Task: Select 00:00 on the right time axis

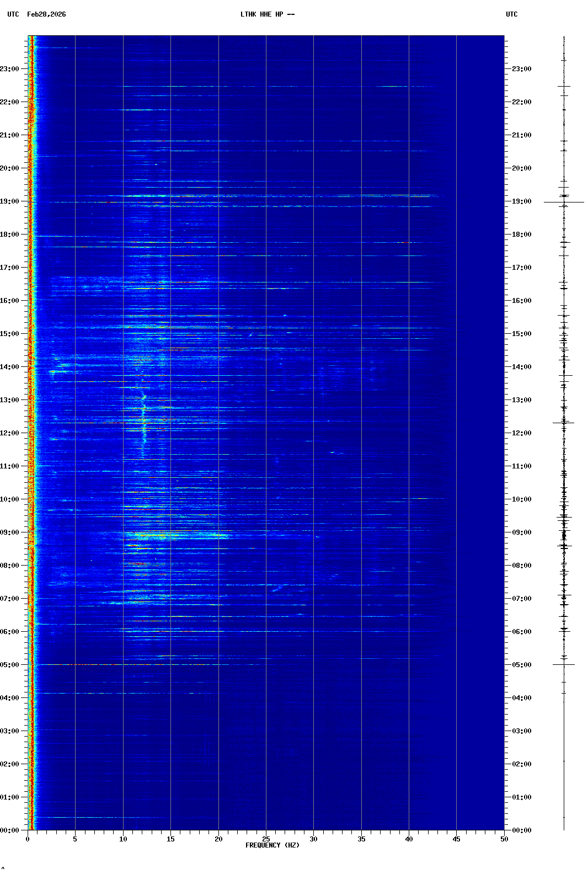Action: tap(521, 830)
